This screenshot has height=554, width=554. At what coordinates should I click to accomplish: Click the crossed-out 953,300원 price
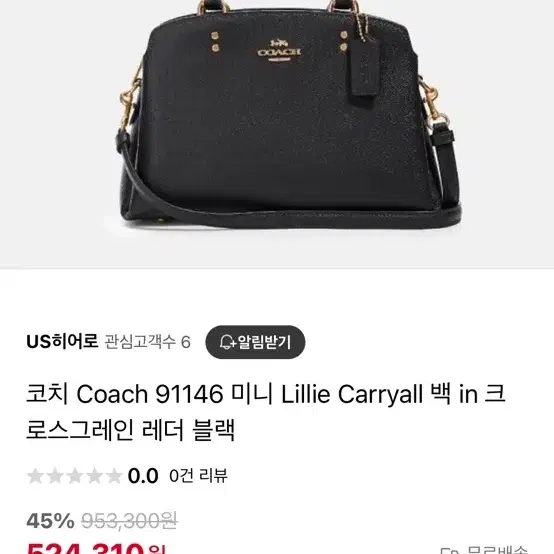coord(129,521)
